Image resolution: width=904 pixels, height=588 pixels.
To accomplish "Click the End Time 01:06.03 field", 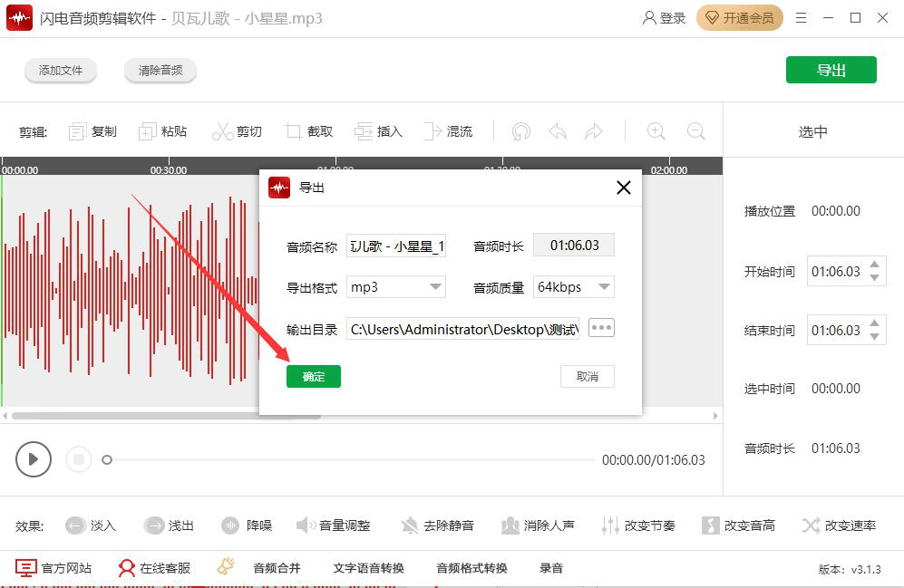I will pyautogui.click(x=836, y=330).
